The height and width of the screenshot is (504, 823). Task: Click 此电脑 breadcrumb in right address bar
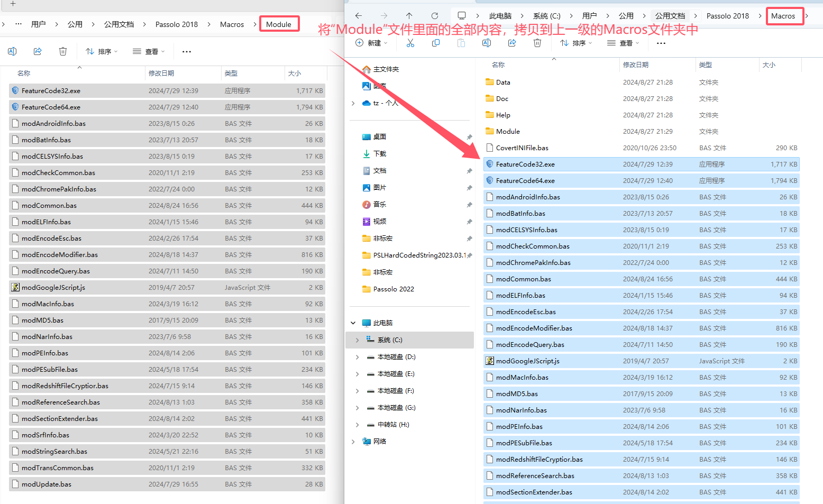click(500, 16)
